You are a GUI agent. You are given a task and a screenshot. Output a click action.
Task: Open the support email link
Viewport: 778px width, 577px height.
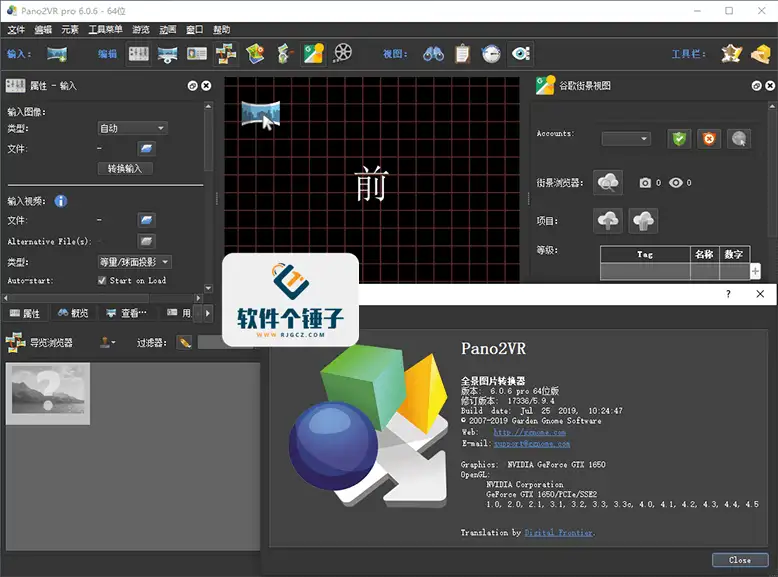tap(531, 444)
